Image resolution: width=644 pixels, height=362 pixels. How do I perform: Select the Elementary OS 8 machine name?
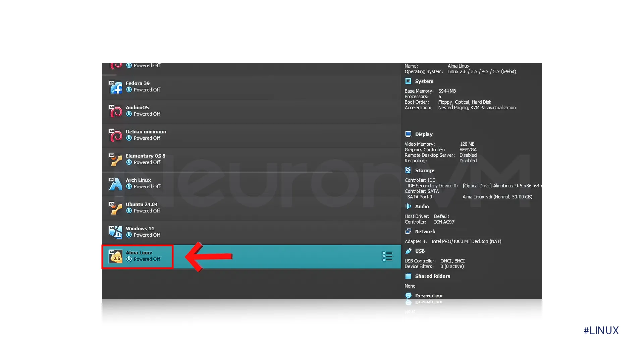[x=146, y=156]
